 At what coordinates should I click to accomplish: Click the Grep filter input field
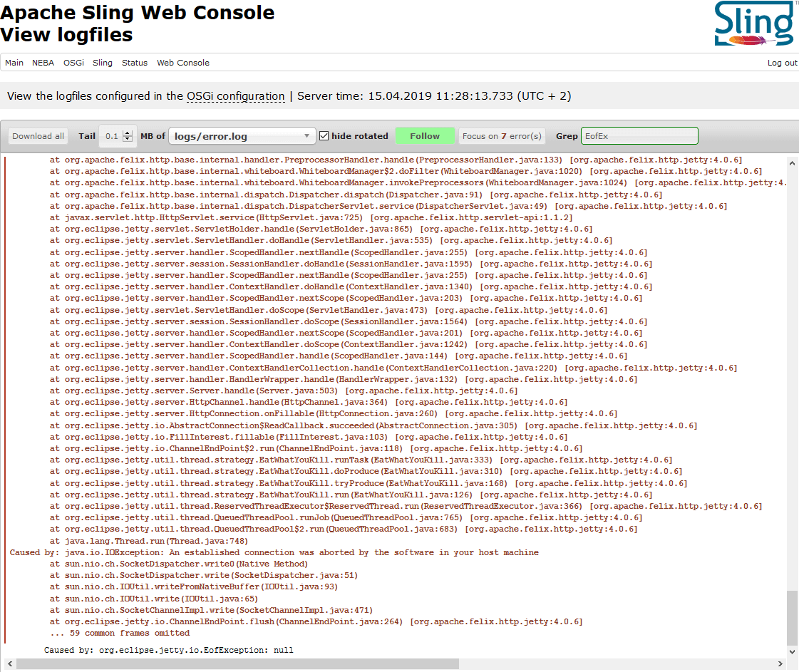pos(639,136)
